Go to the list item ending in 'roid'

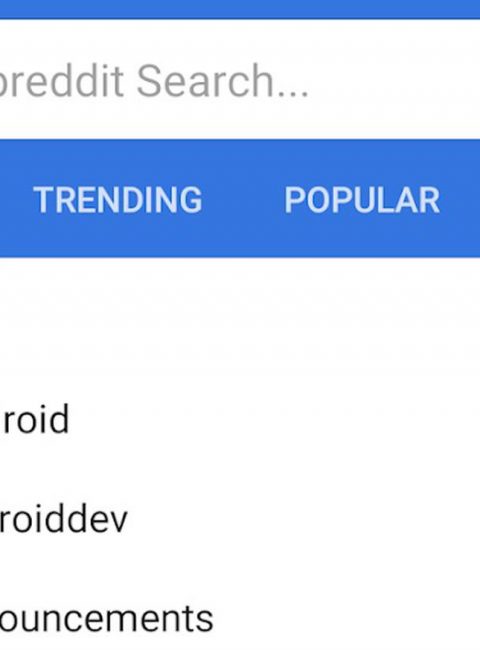tap(240, 420)
